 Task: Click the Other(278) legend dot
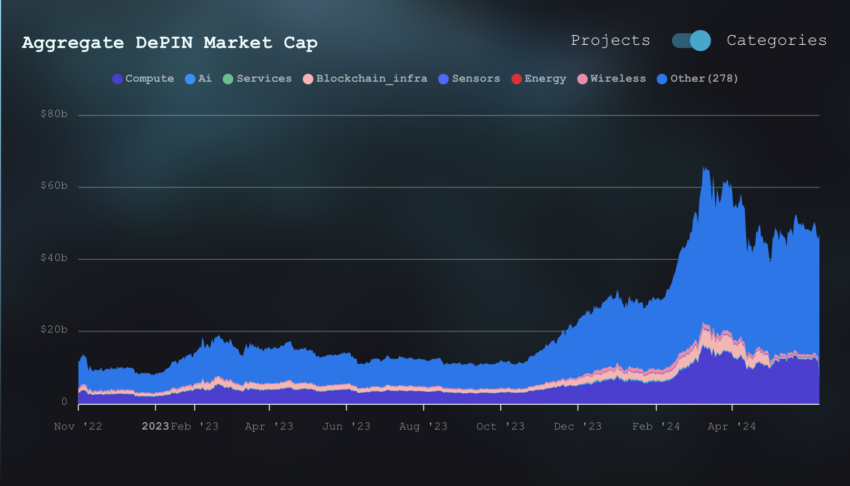pos(662,79)
